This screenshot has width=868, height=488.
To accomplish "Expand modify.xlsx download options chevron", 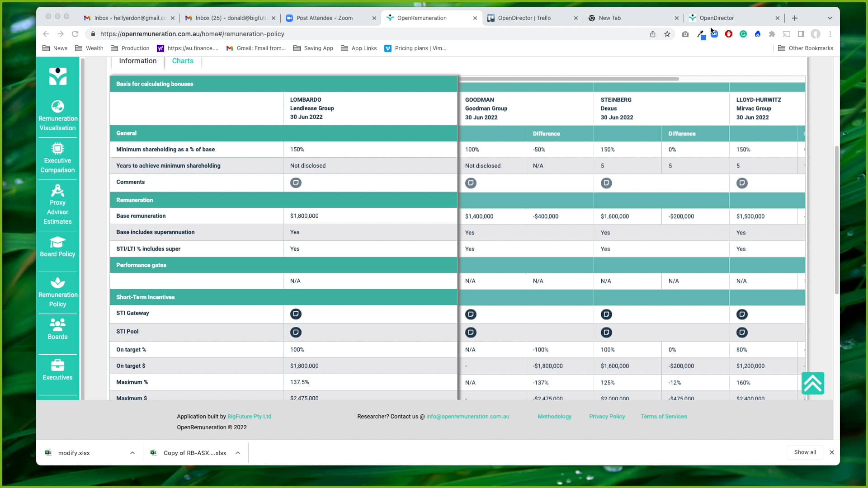I will pos(132,453).
